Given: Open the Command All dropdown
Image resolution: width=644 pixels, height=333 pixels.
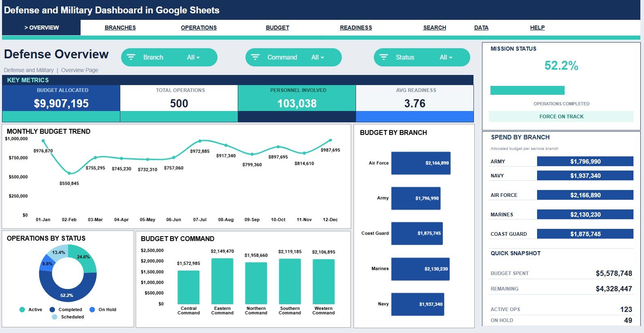Looking at the screenshot, I should (318, 58).
